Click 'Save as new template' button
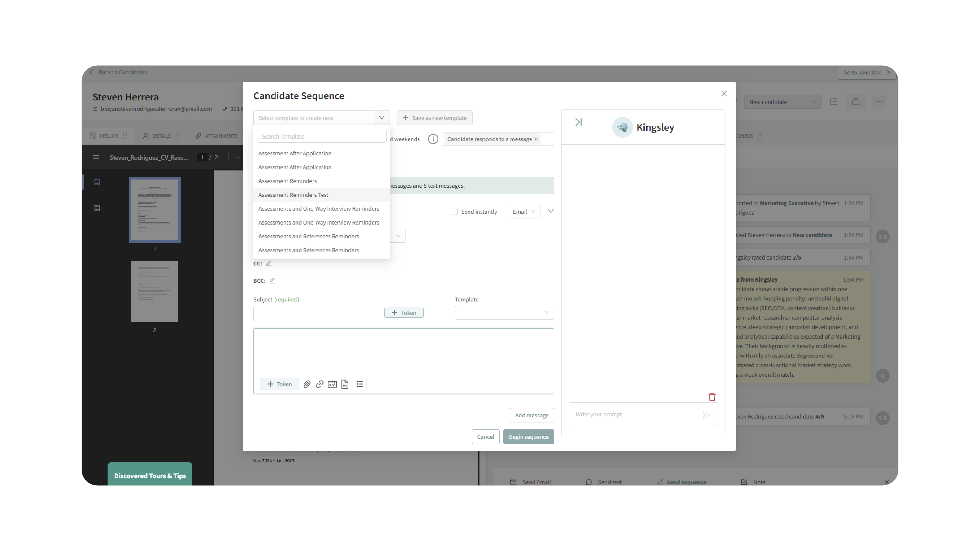The height and width of the screenshot is (551, 980). pyautogui.click(x=434, y=118)
